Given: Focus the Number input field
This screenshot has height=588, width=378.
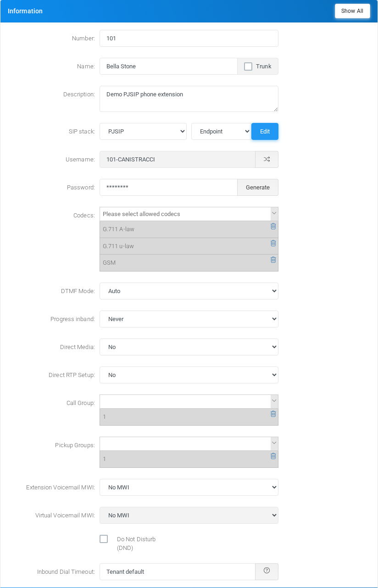Looking at the screenshot, I should 189,39.
